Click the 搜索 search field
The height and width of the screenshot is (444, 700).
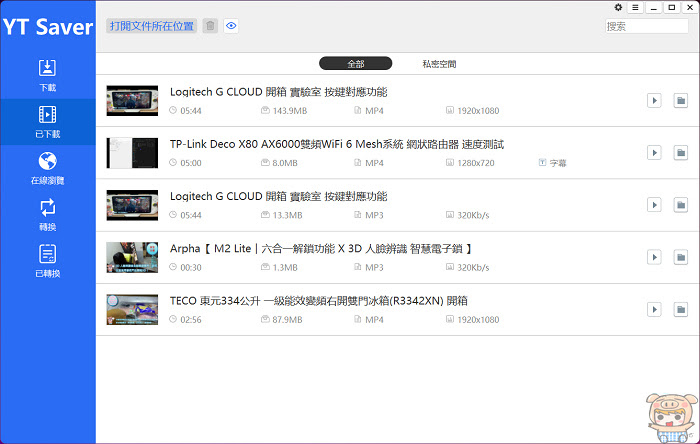coord(646,26)
